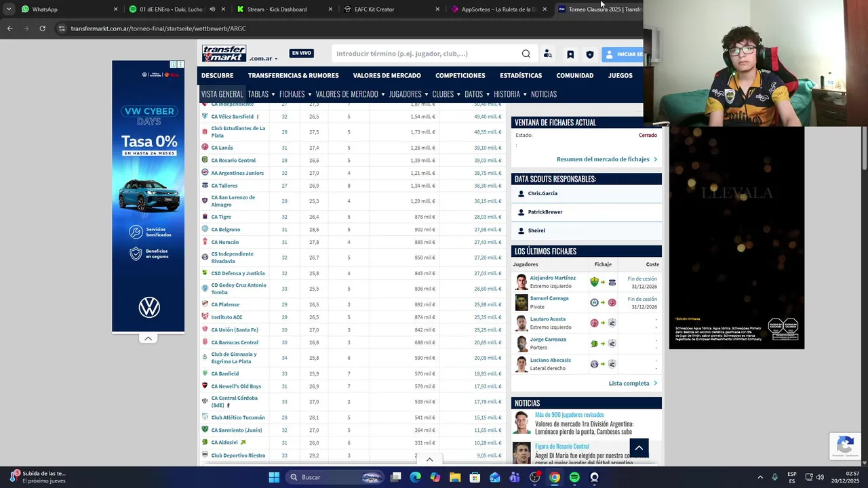Expand the FICHAJES dropdown
Screen dimensions: 868x488
coord(295,94)
